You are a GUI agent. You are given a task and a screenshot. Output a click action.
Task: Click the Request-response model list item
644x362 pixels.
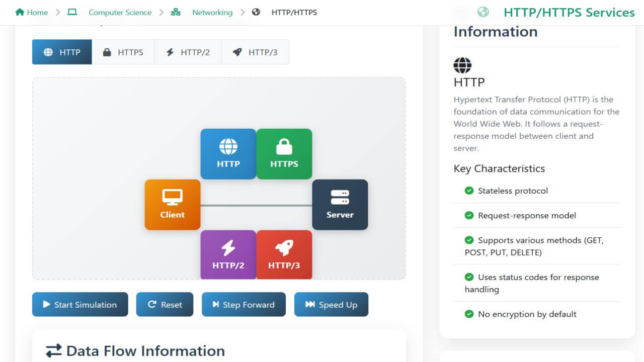point(537,215)
